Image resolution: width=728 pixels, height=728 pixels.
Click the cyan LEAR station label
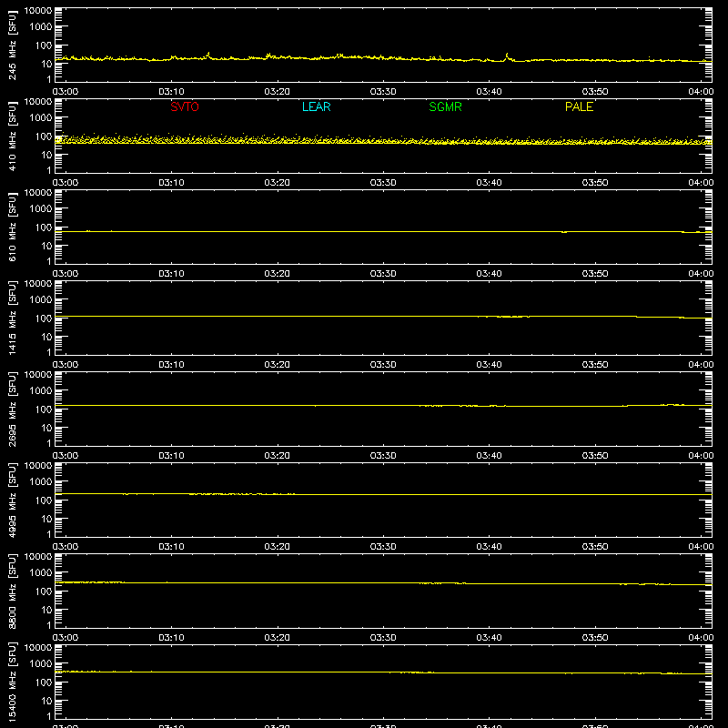[316, 106]
